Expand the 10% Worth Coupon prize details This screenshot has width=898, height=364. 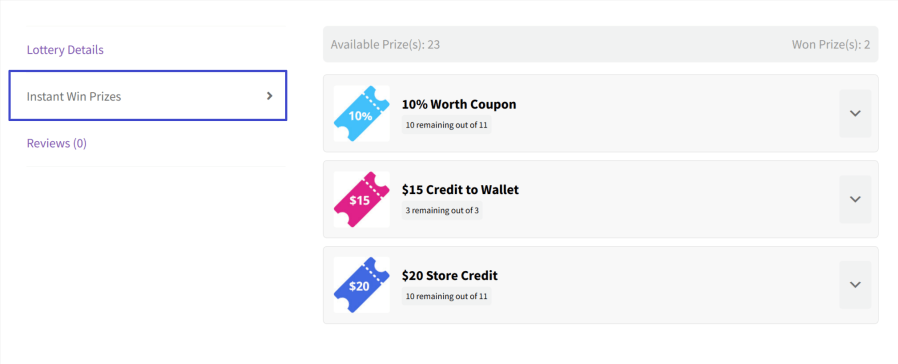coord(855,113)
